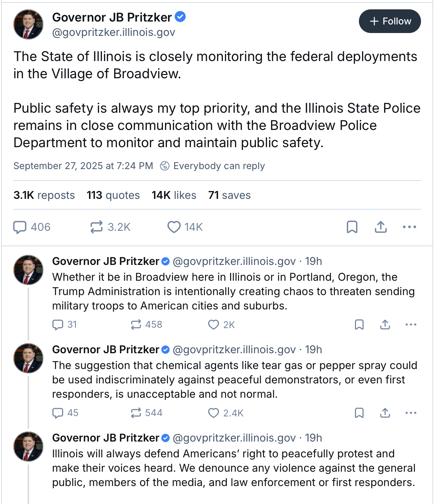
Task: Like the main post with 14K likes
Action: pos(174,227)
